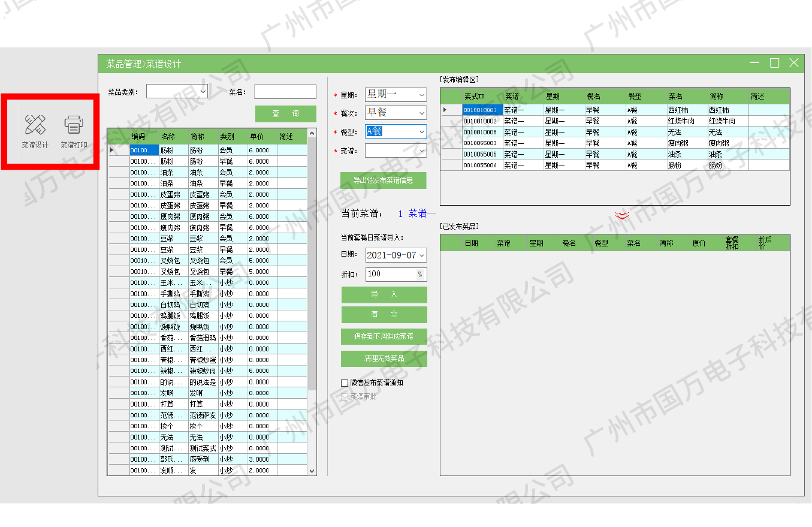This screenshot has width=812, height=527.
Task: Expand the 日期 date picker dropdown
Action: tap(421, 255)
